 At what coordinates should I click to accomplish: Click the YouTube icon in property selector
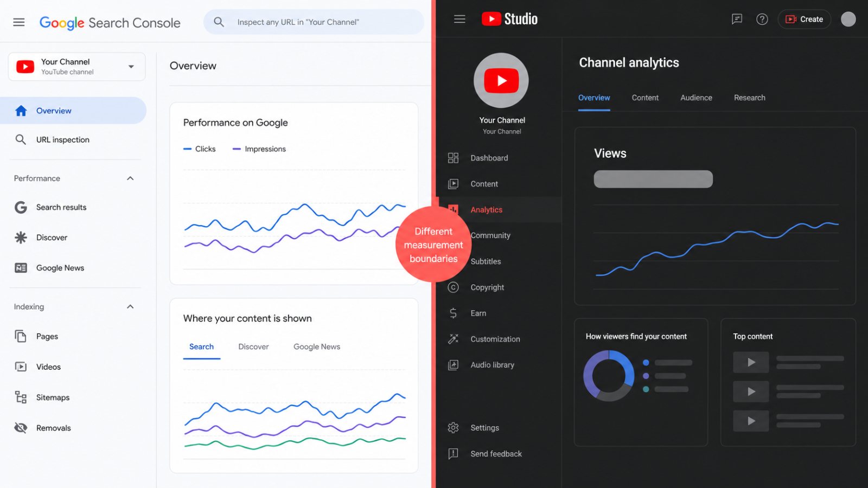(x=25, y=67)
